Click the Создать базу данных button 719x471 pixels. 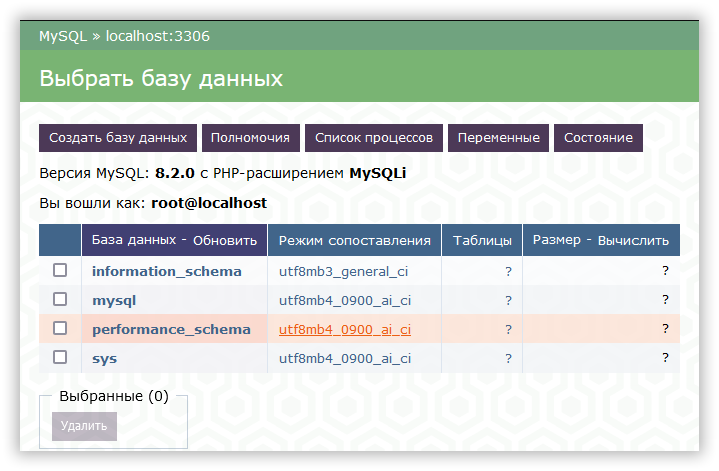pos(118,138)
